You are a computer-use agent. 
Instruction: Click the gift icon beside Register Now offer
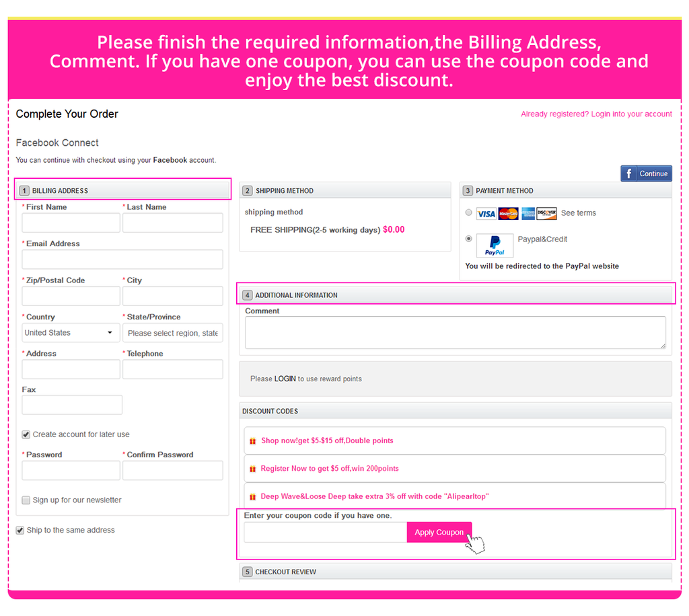[x=253, y=469]
